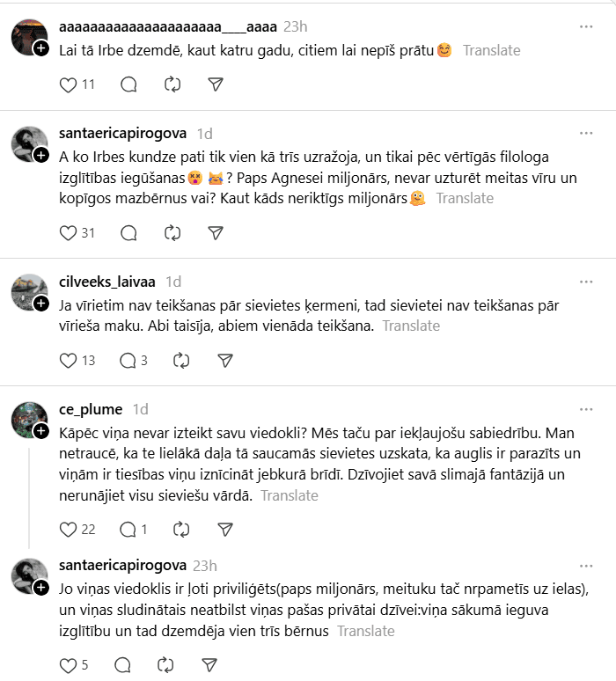Share the last santaericapirogova reply

coord(209,664)
